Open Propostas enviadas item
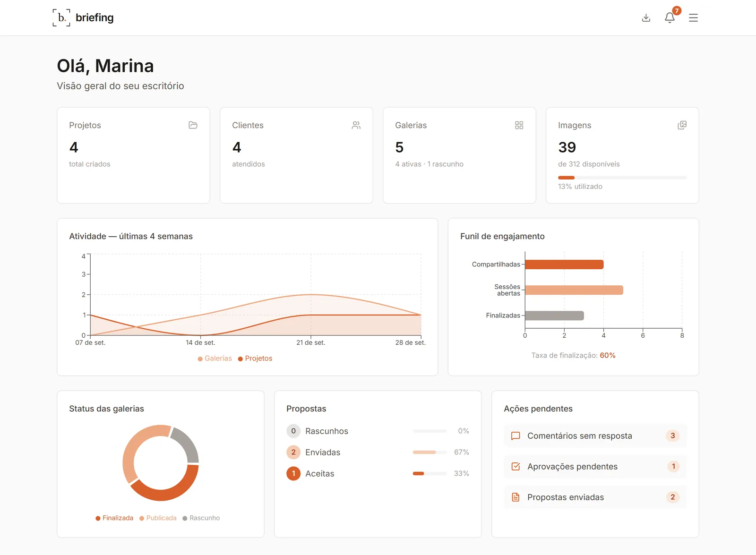The image size is (756, 555). [595, 497]
